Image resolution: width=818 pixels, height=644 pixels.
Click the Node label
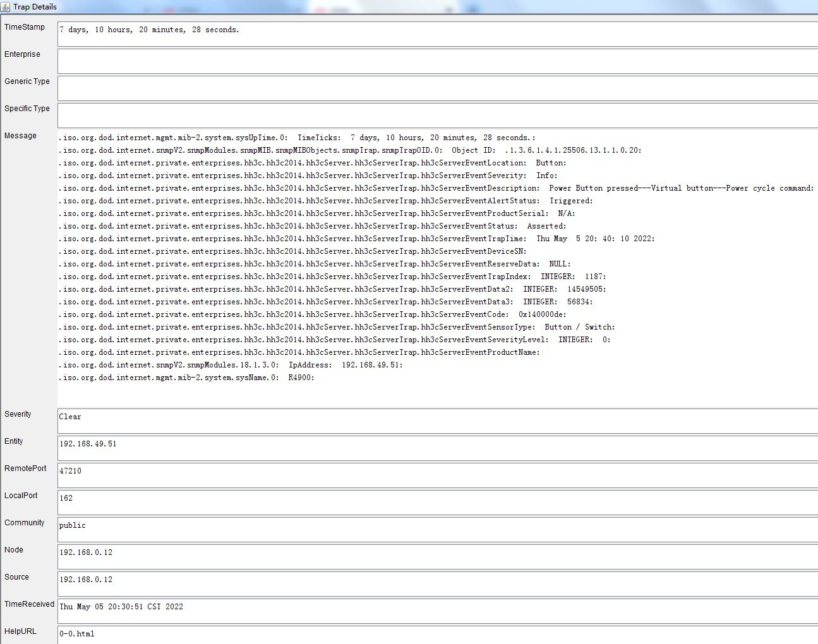[14, 550]
